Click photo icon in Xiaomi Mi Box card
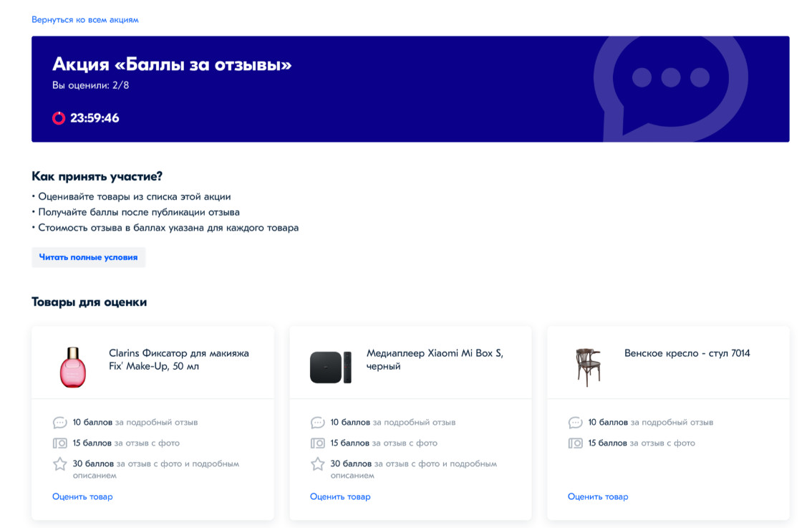 (318, 443)
